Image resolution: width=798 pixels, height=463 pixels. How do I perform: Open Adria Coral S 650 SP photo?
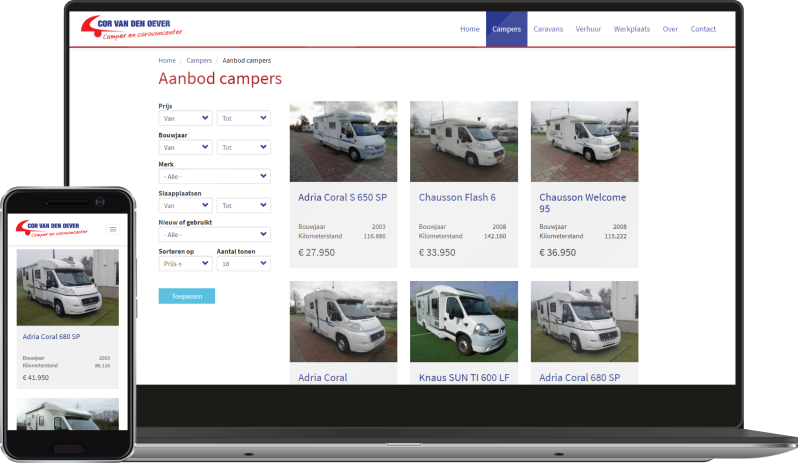coord(344,141)
